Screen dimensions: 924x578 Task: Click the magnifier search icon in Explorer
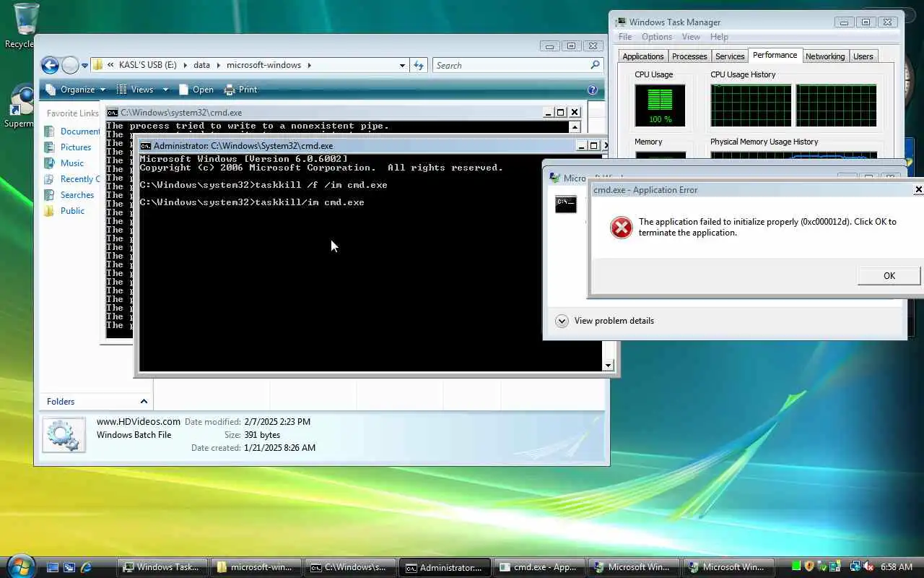(596, 65)
